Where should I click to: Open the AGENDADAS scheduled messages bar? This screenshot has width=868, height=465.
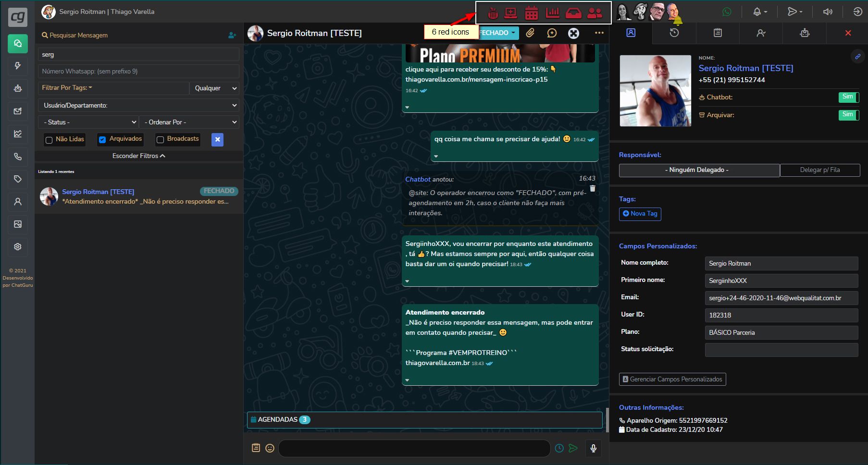point(425,420)
